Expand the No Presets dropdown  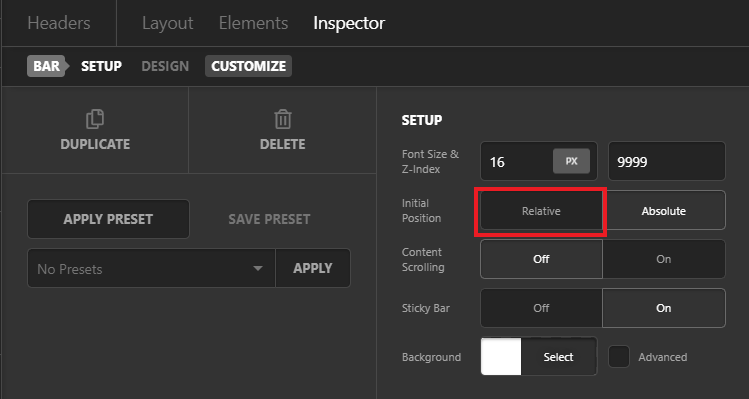click(x=151, y=268)
